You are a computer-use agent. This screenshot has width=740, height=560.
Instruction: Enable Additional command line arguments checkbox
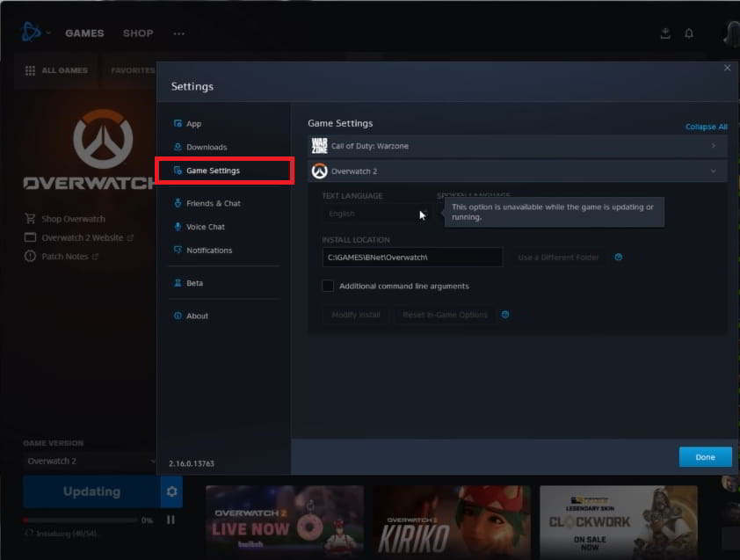pyautogui.click(x=328, y=286)
